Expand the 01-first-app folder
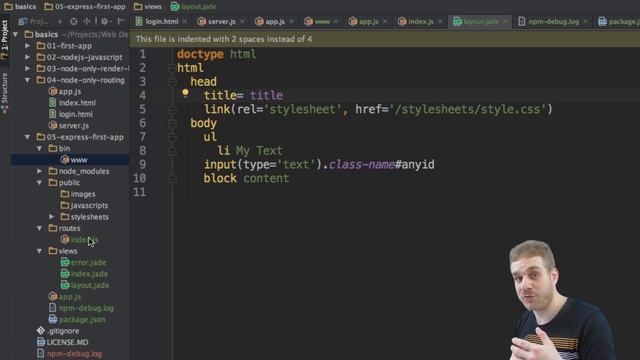This screenshot has width=640, height=360. click(27, 46)
